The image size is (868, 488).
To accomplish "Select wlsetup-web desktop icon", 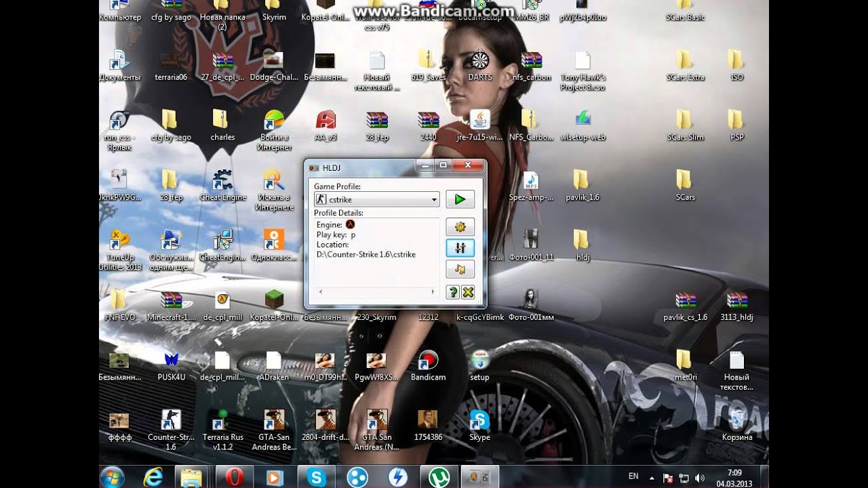I will [x=583, y=126].
